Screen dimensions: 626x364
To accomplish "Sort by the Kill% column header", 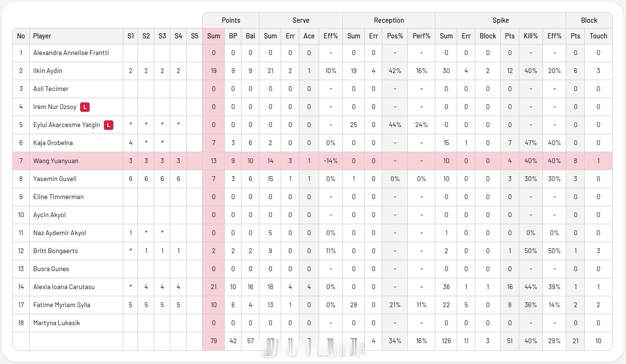I will point(531,36).
